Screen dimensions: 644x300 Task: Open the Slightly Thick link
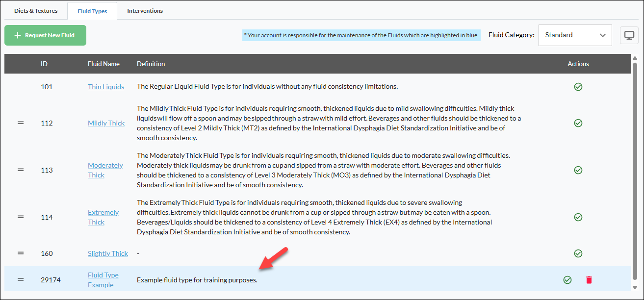point(108,253)
